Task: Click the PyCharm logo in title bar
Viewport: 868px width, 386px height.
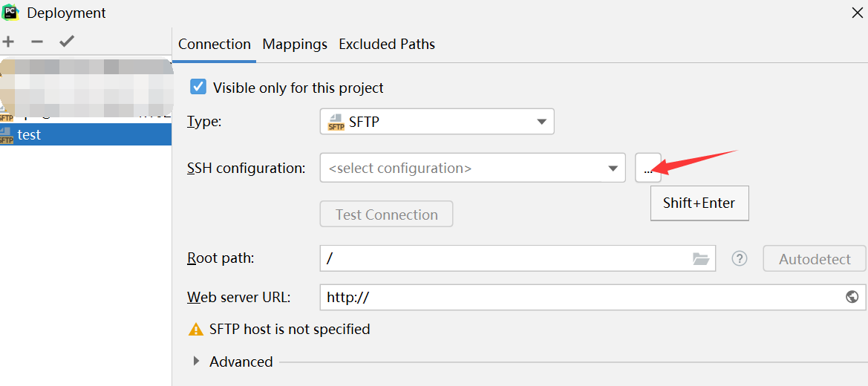Action: (10, 12)
